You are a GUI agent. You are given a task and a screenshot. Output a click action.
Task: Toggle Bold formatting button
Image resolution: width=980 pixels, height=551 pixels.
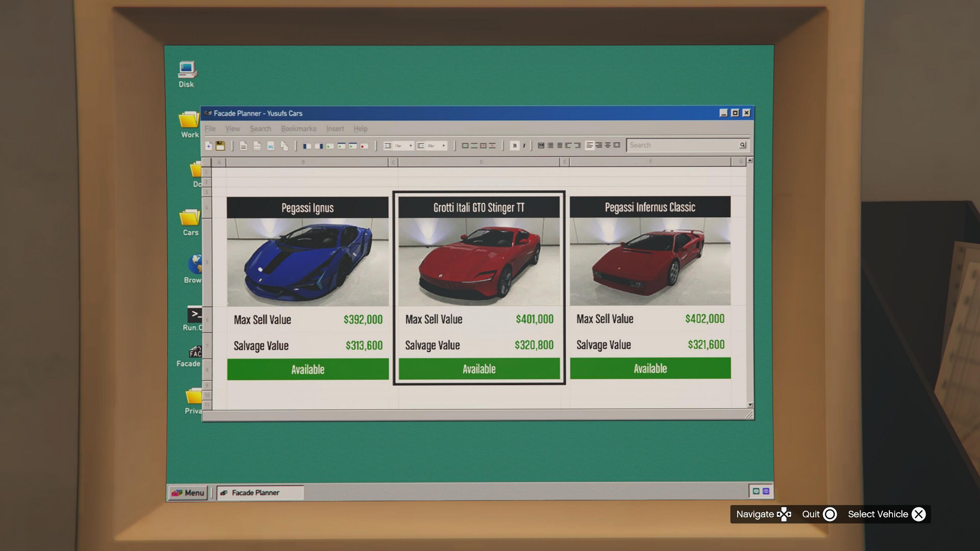click(514, 145)
